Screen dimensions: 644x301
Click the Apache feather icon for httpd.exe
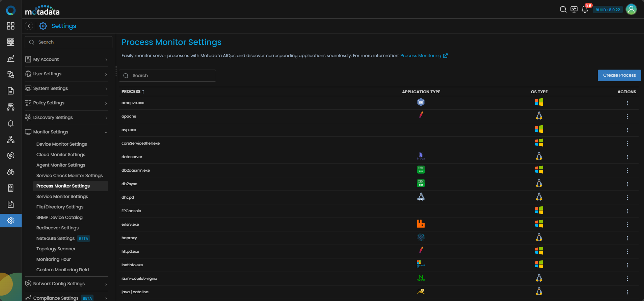coord(421,250)
